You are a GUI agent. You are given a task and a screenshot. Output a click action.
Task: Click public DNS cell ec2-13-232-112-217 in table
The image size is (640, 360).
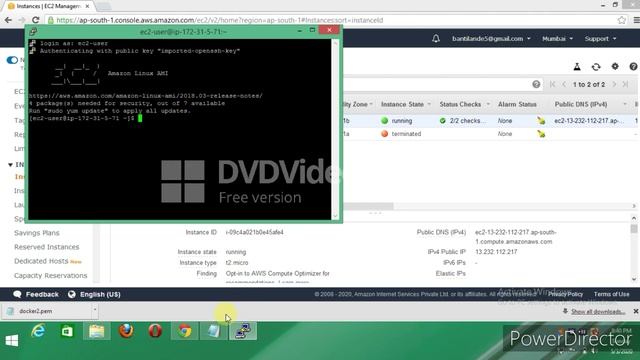(588, 121)
